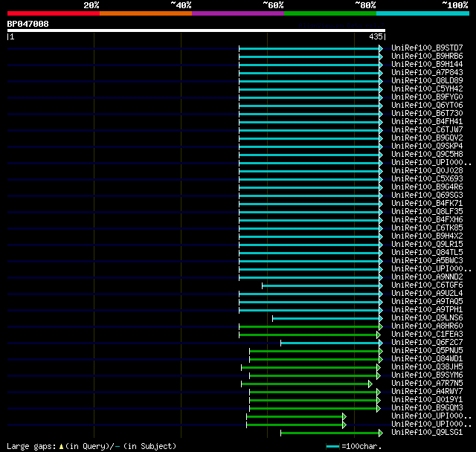This screenshot has width=476, height=452.
Task: Click the arrowhead on the Q38JH5 alignment
Action: click(x=379, y=368)
